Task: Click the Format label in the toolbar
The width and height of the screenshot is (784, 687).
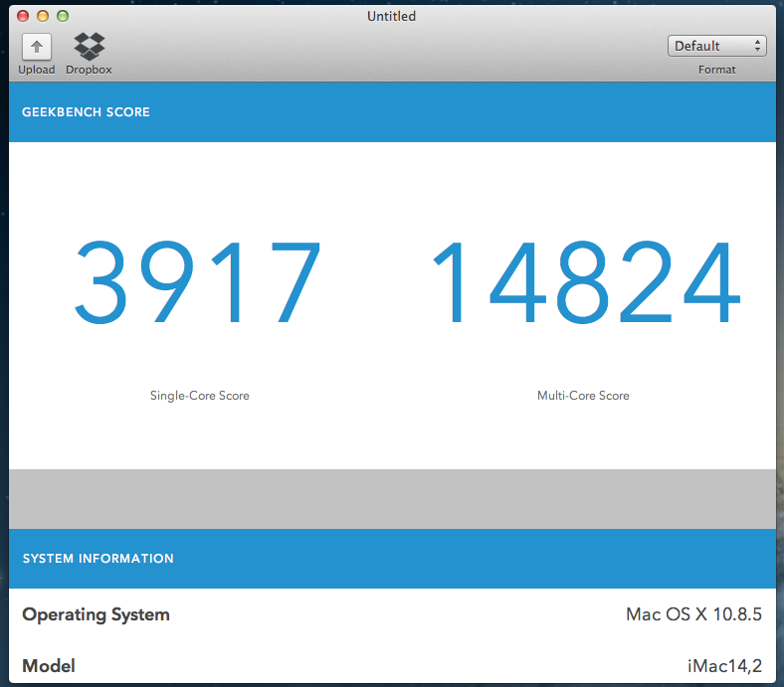Action: (x=717, y=70)
